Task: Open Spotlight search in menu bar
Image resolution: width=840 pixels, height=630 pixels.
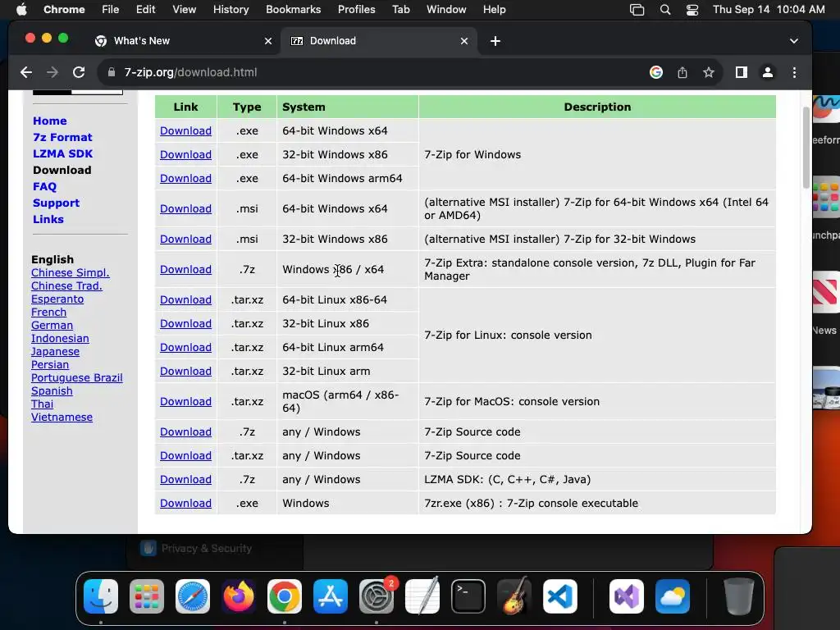Action: coord(664,9)
